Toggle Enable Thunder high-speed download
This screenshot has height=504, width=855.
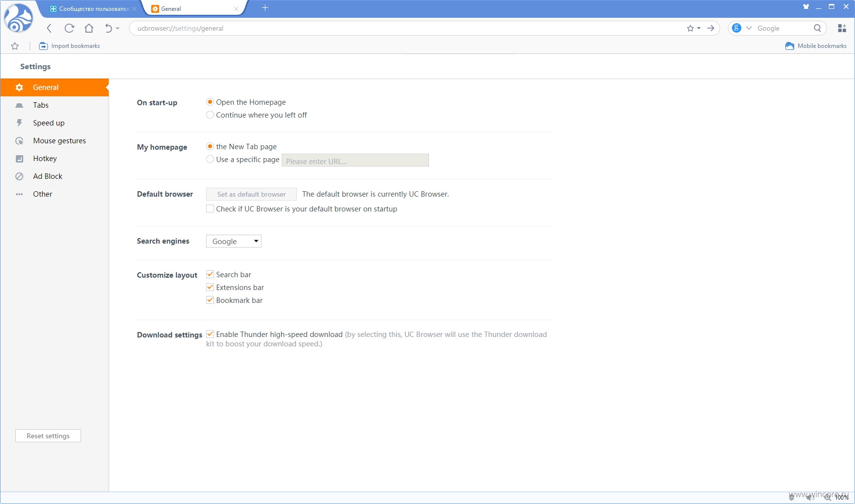tap(210, 334)
